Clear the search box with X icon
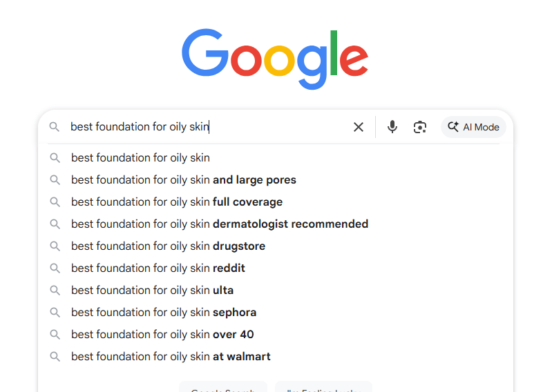Image resolution: width=552 pixels, height=392 pixels. coord(359,127)
